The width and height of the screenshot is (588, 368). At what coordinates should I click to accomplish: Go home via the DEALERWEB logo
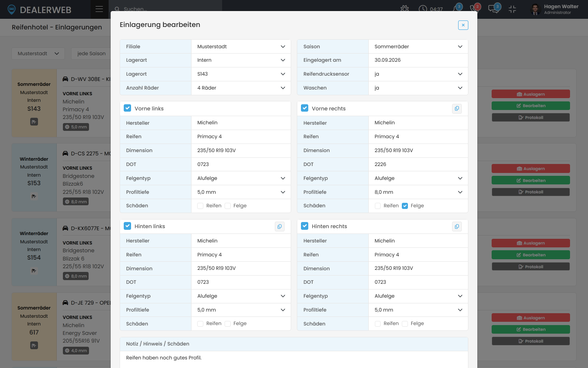coord(40,9)
